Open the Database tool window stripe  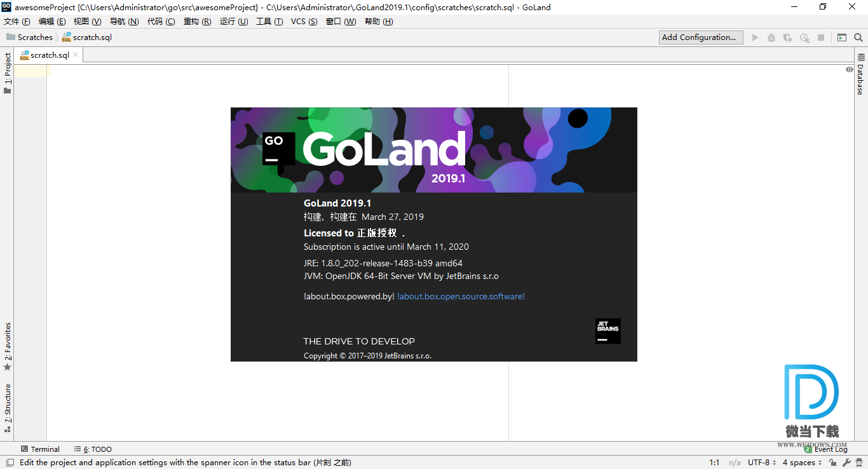tap(861, 75)
